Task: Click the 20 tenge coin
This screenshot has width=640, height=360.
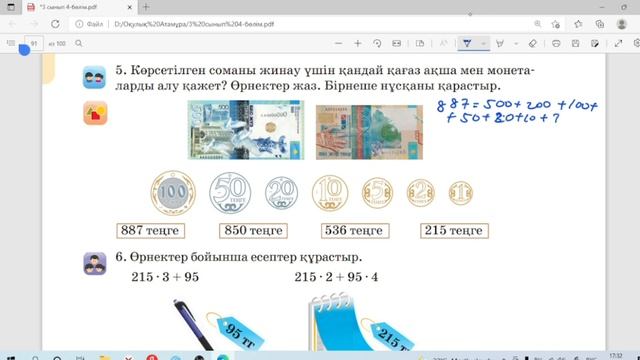Action: [x=281, y=193]
